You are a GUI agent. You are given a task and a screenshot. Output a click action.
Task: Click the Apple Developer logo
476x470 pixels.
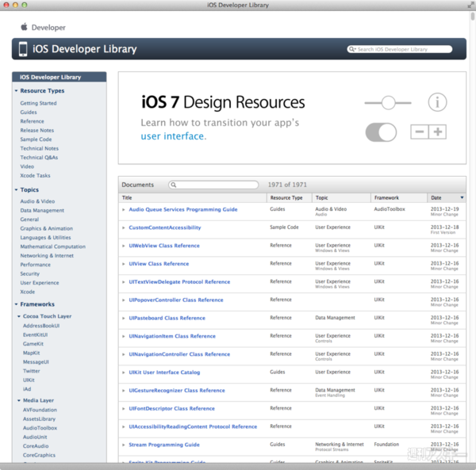43,27
